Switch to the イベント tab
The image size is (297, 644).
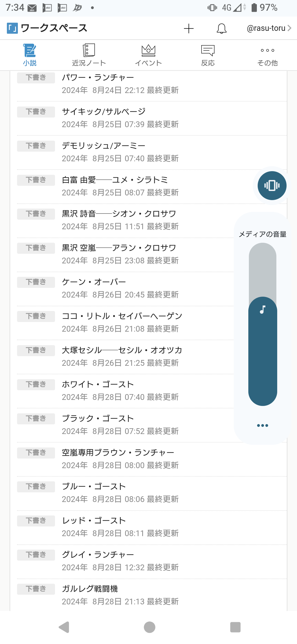coord(148,55)
